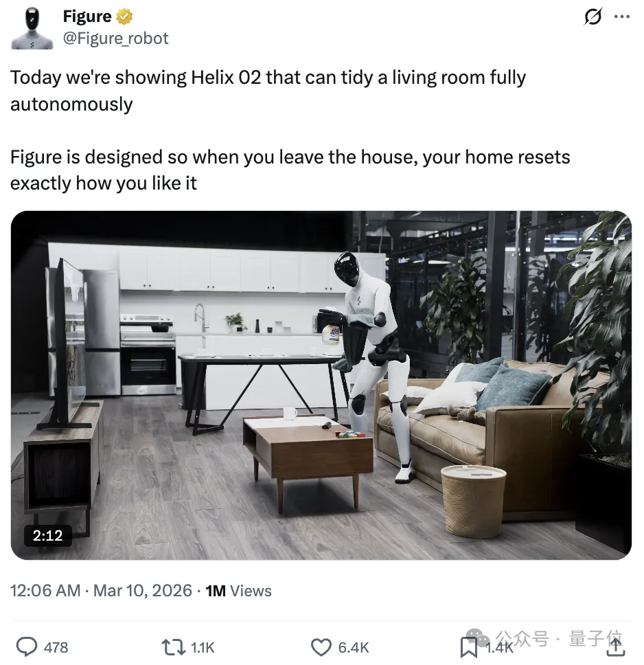Toggle the like heart icon
This screenshot has width=644, height=665.
coord(321,647)
